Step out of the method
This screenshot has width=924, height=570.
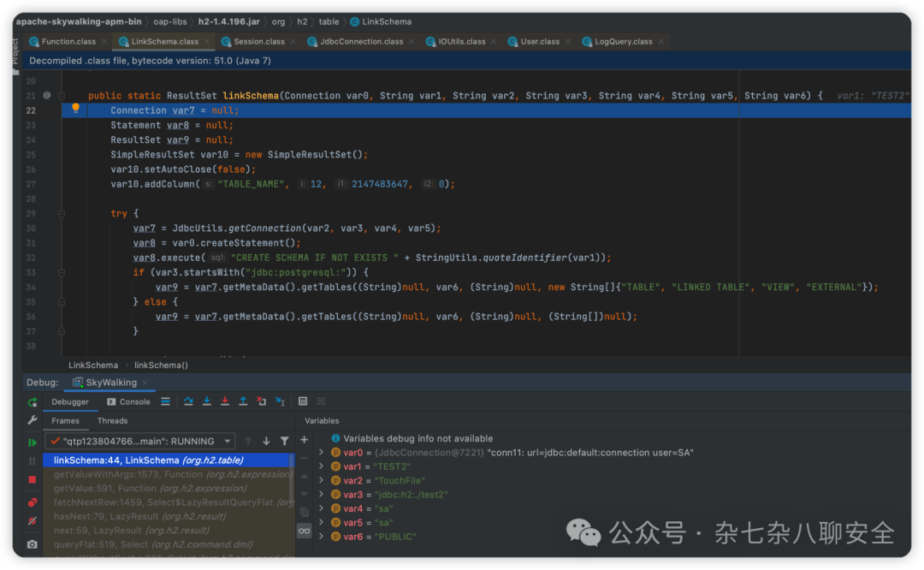[243, 401]
